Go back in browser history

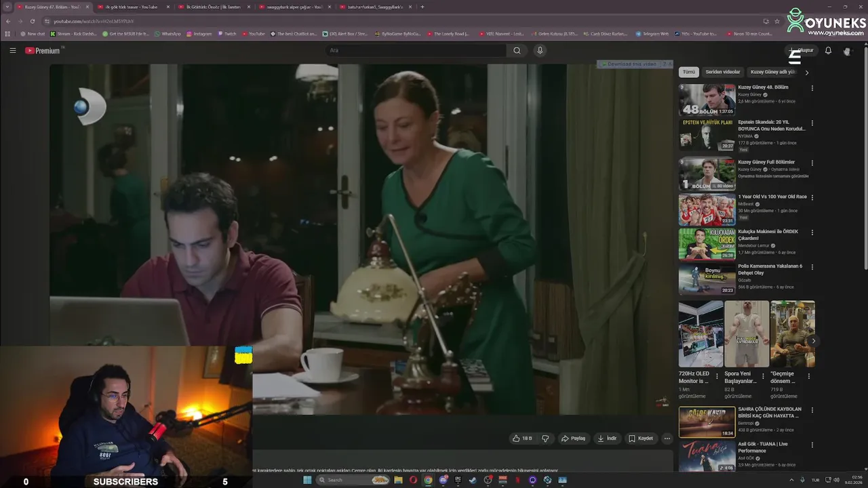pyautogui.click(x=8, y=21)
